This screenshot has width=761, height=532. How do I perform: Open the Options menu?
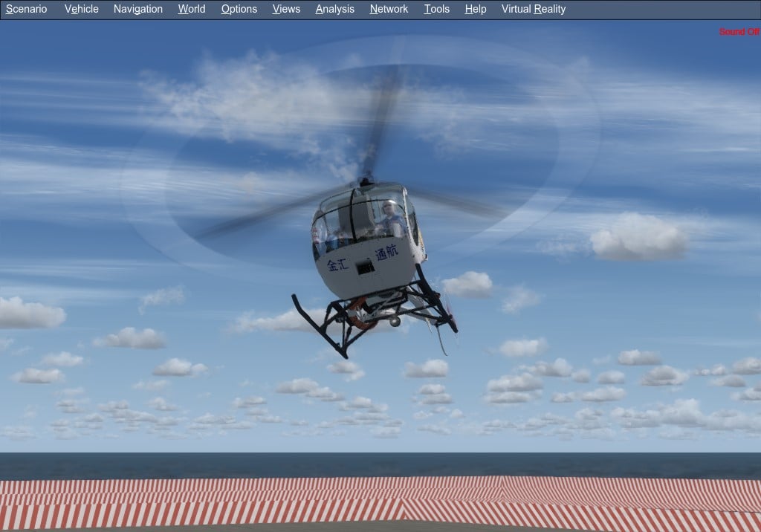(x=239, y=9)
